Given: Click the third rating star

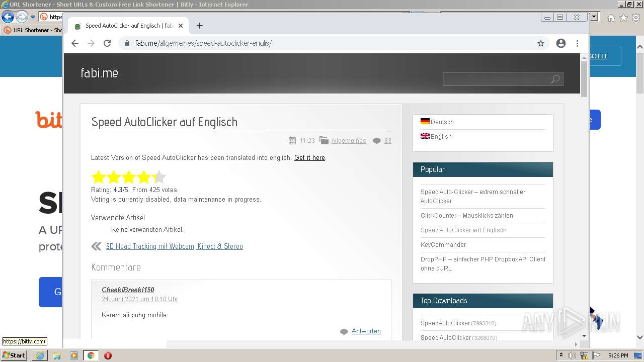Looking at the screenshot, I should pyautogui.click(x=129, y=177).
